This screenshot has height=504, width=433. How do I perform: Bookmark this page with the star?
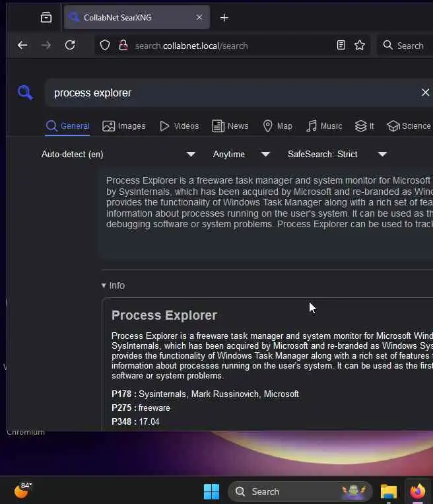pyautogui.click(x=360, y=45)
